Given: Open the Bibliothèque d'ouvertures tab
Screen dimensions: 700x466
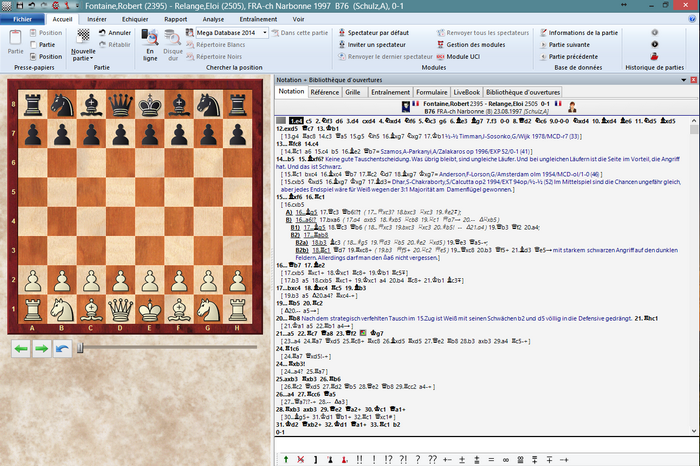Looking at the screenshot, I should (x=523, y=92).
